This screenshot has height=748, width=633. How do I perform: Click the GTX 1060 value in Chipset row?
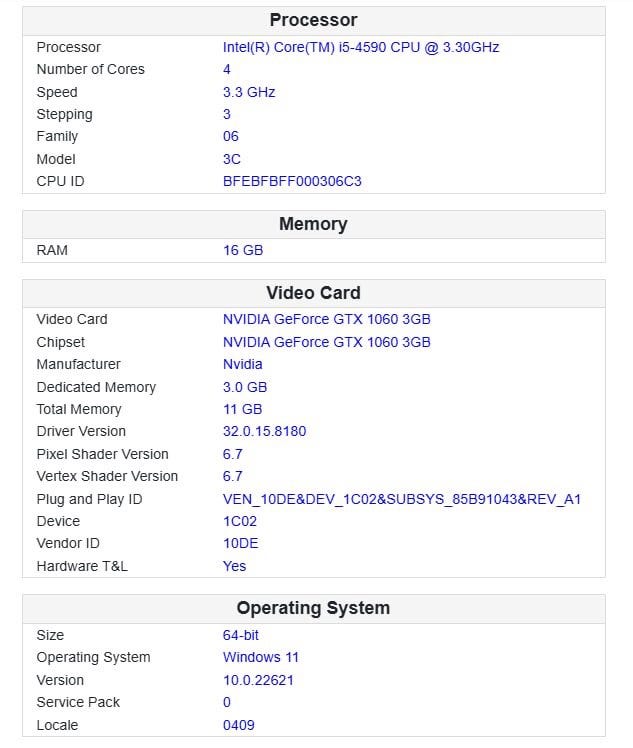point(326,342)
